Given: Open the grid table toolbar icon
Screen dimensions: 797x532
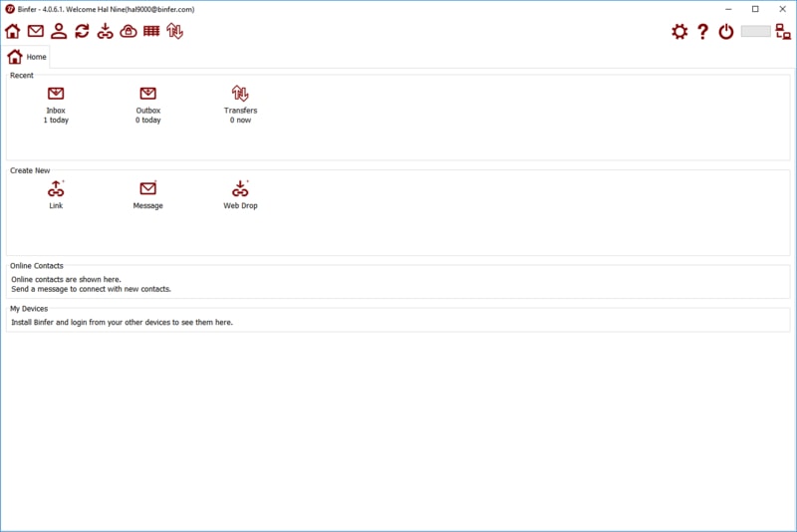Looking at the screenshot, I should point(151,32).
